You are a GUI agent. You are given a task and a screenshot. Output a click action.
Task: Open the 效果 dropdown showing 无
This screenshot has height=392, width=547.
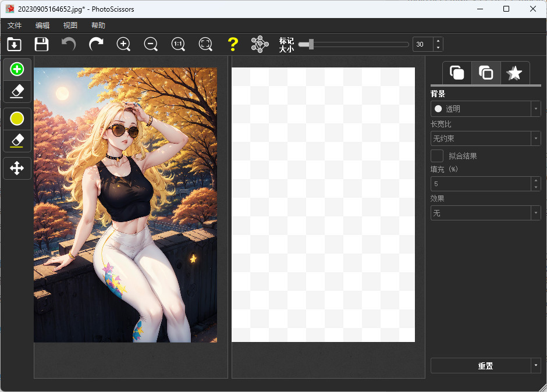point(485,213)
